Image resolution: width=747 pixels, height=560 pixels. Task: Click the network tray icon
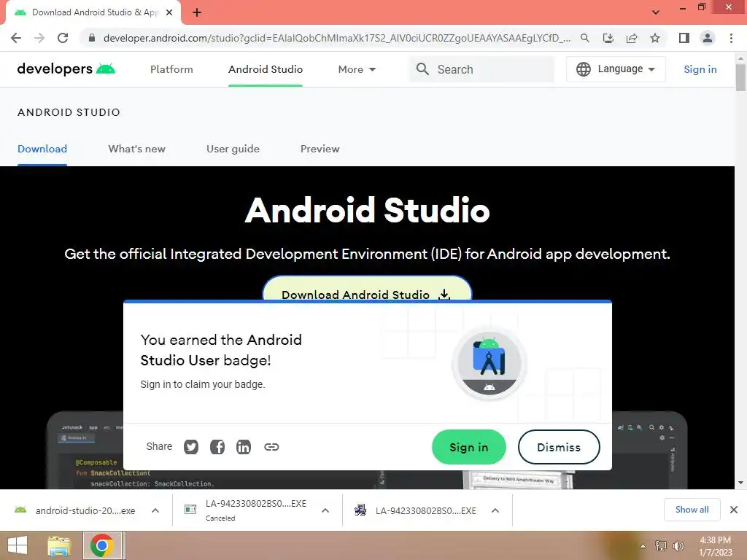tap(661, 546)
